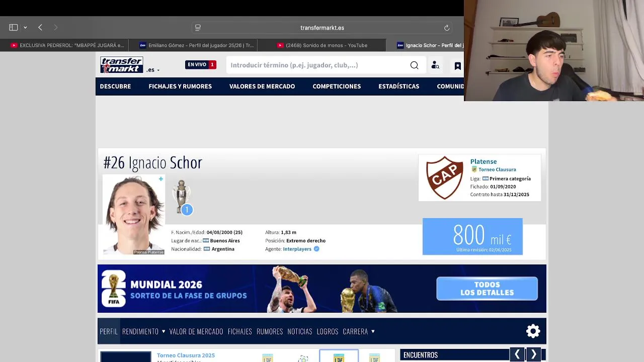Click the plus icon on player photo
The image size is (644, 362).
pos(160,179)
